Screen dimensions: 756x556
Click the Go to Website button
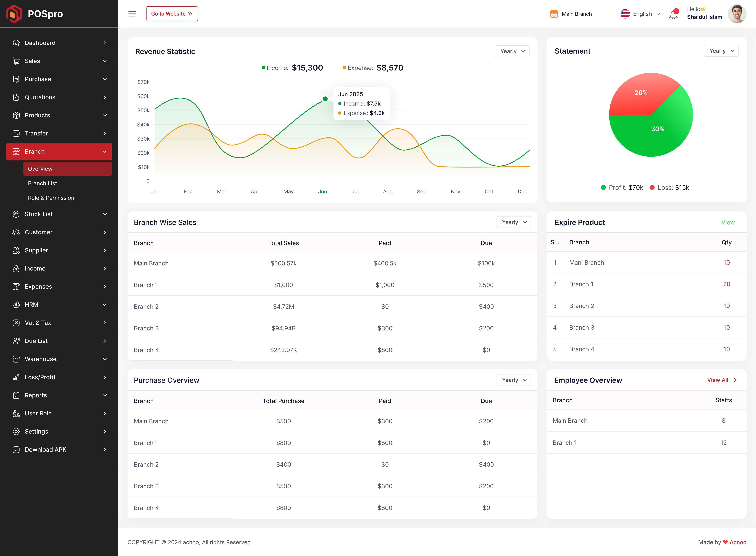[172, 14]
